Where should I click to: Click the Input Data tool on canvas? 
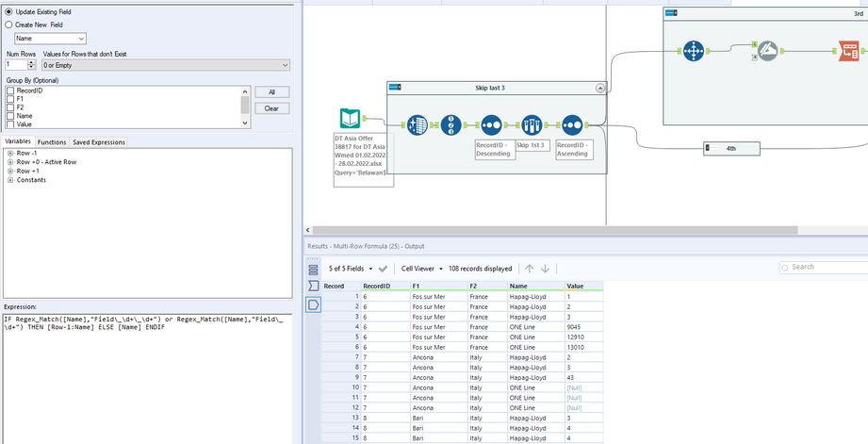click(x=351, y=120)
